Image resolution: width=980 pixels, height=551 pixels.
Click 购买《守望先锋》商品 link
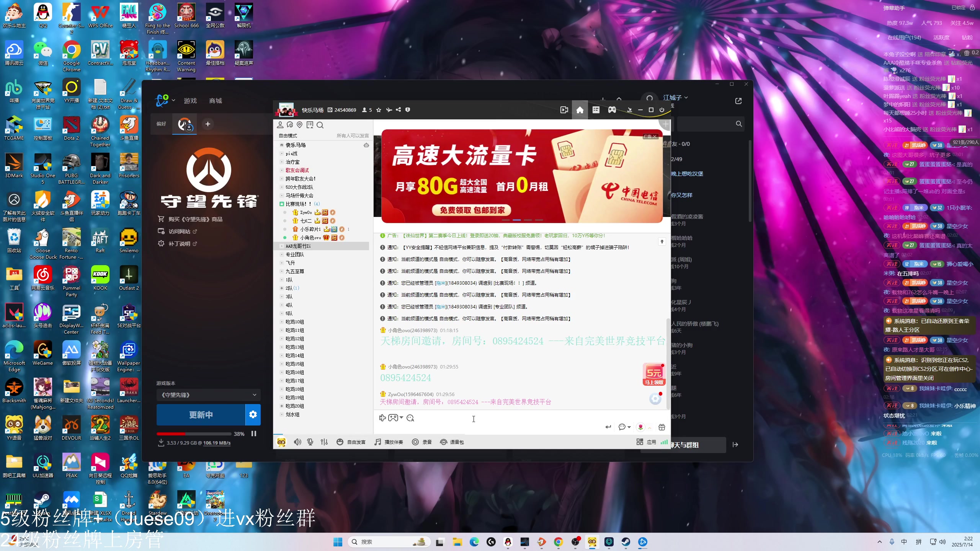point(190,219)
